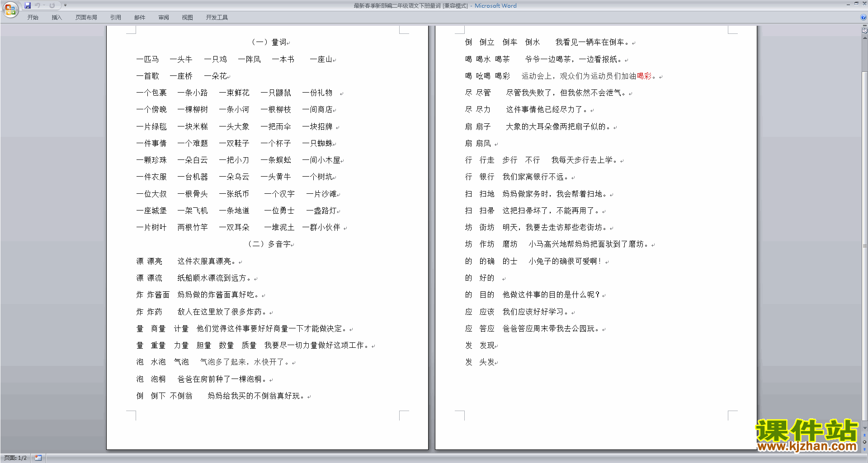The image size is (868, 463).
Task: Click the word 银行 after 行
Action: pyautogui.click(x=487, y=177)
